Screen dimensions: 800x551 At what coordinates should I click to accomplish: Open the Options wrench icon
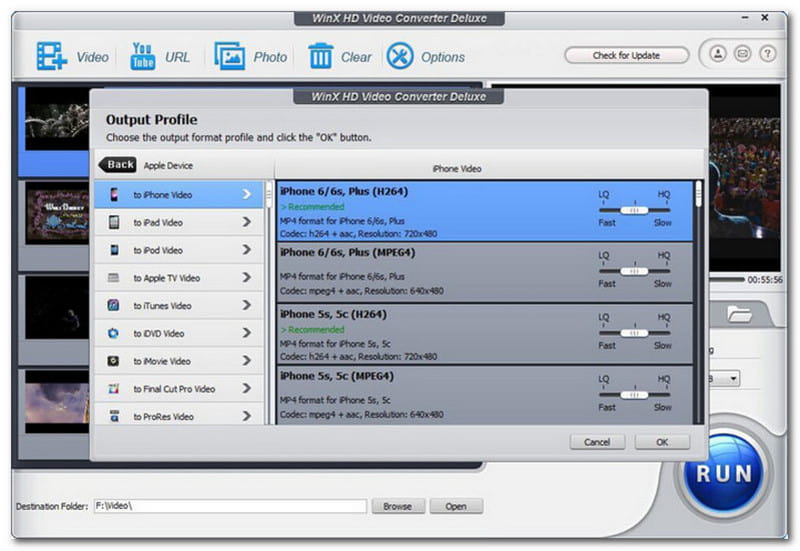pyautogui.click(x=400, y=56)
